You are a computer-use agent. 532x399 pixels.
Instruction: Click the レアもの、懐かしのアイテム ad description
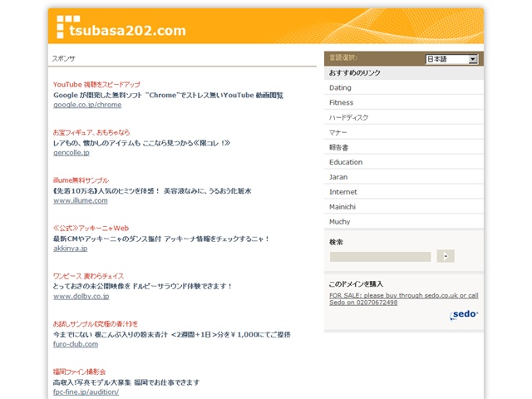coord(141,143)
